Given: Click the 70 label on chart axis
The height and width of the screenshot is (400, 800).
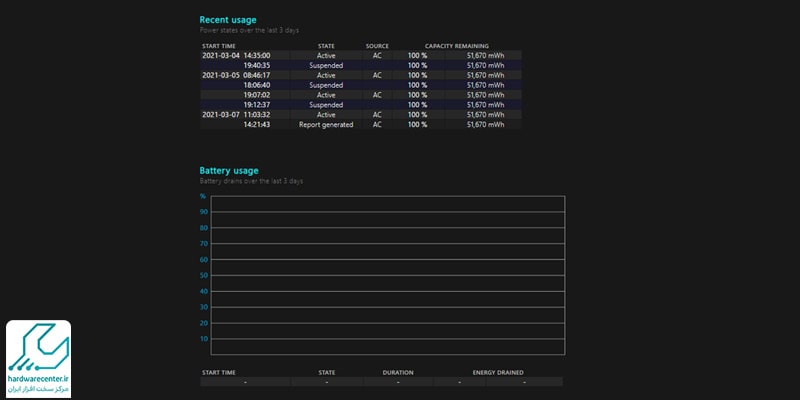Looking at the screenshot, I should pos(204,244).
